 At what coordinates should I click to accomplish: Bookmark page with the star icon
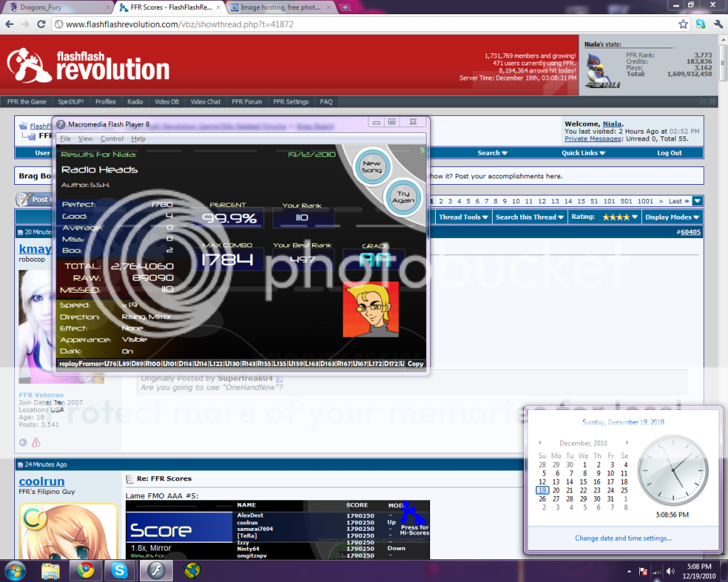[682, 23]
